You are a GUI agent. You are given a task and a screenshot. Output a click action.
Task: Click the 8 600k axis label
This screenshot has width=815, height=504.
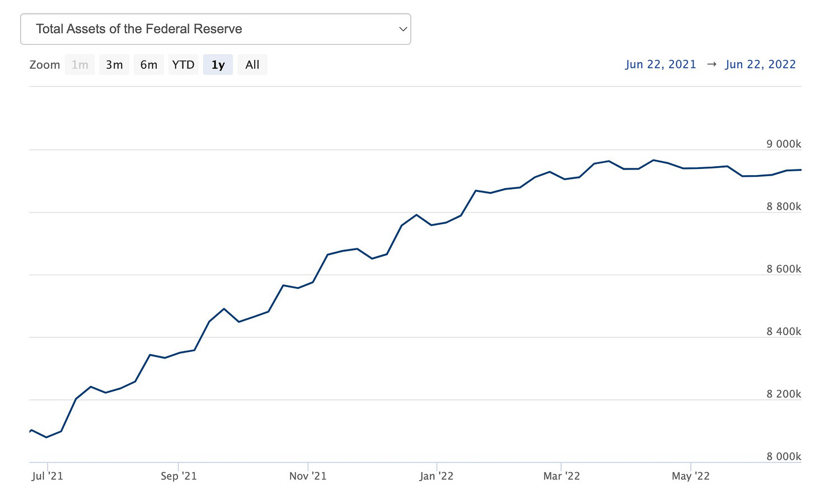784,269
